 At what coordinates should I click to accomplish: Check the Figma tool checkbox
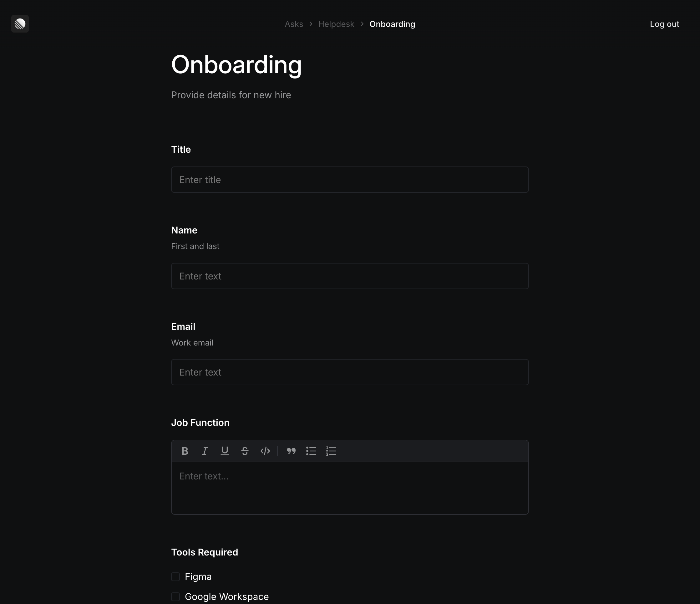coord(175,577)
